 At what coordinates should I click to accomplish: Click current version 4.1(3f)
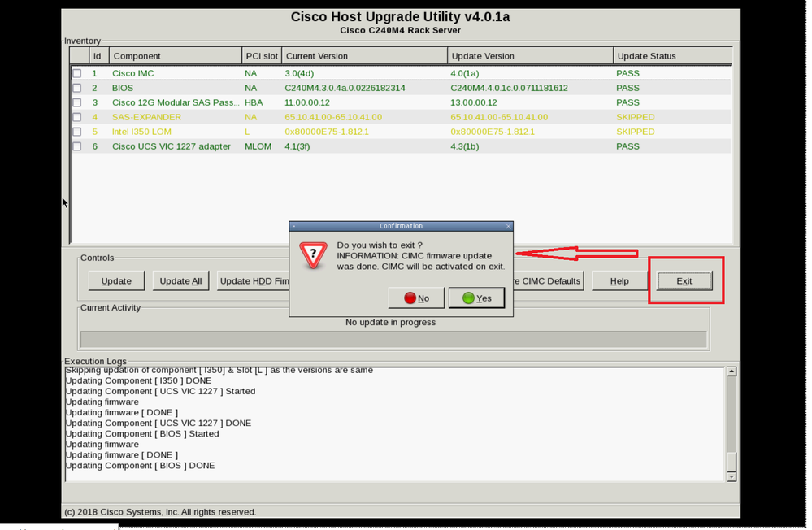coord(297,146)
